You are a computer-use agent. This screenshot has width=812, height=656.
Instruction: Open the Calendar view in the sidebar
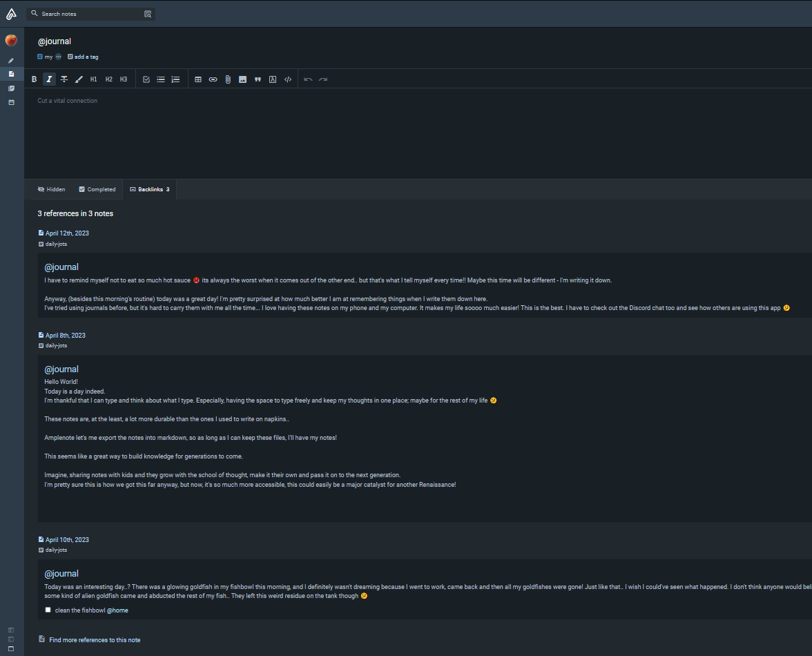[11, 102]
